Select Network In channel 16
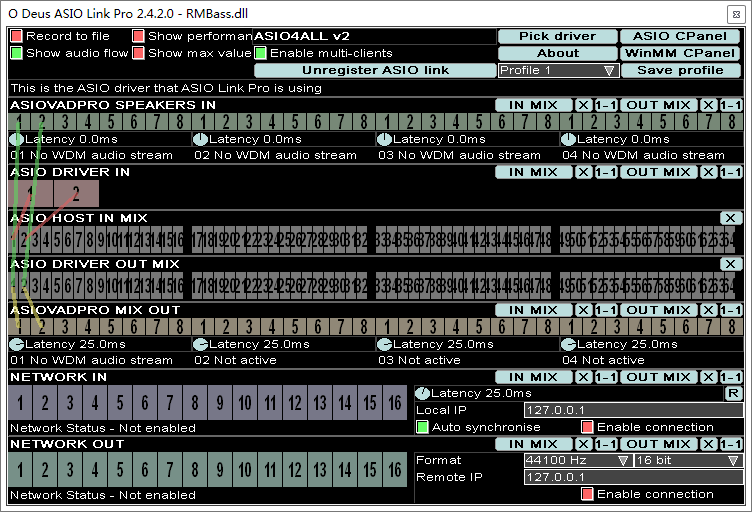The image size is (752, 512). [x=395, y=403]
